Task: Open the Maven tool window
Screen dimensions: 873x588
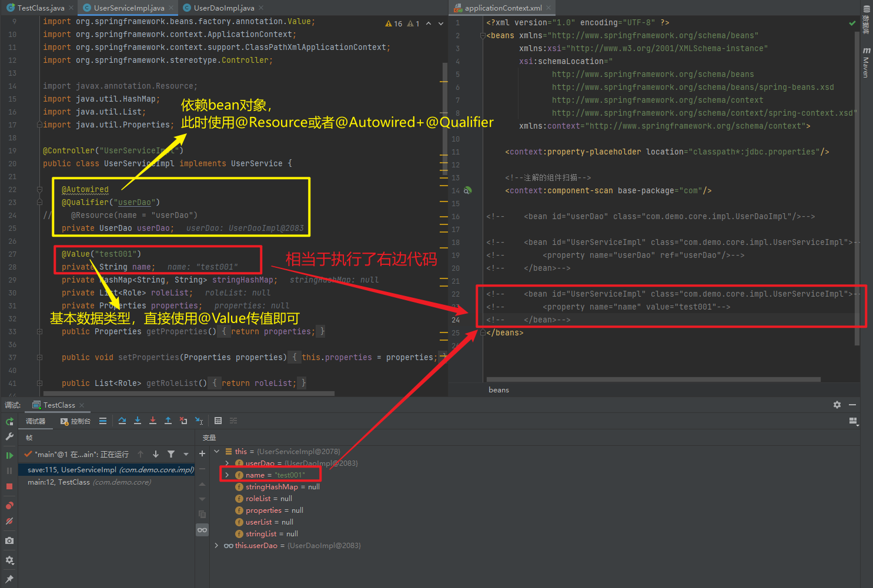Action: tap(867, 62)
